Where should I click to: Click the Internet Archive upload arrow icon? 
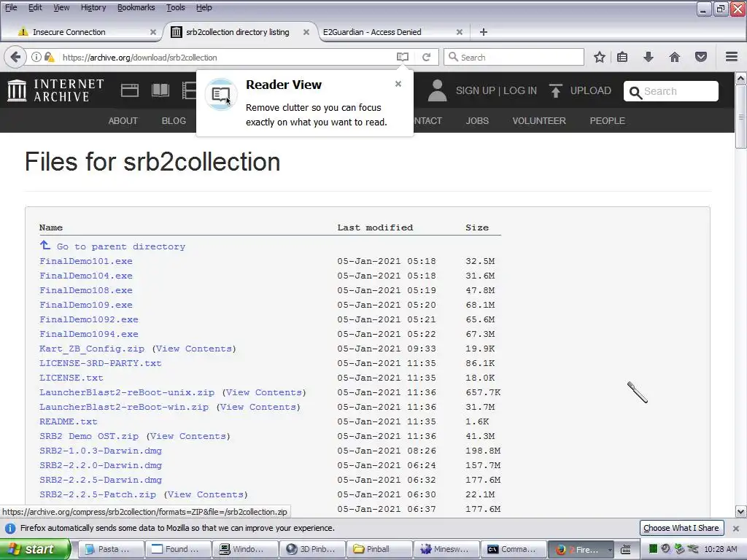coord(555,90)
